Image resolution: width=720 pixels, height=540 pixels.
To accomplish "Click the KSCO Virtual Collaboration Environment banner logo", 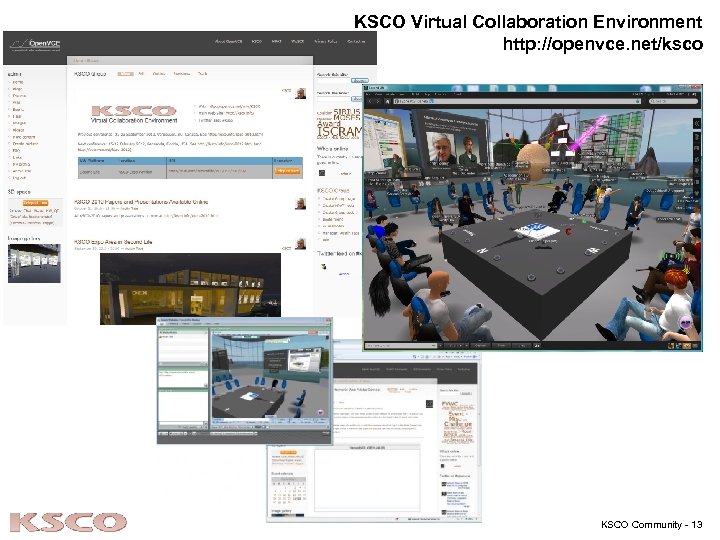I will tap(134, 114).
